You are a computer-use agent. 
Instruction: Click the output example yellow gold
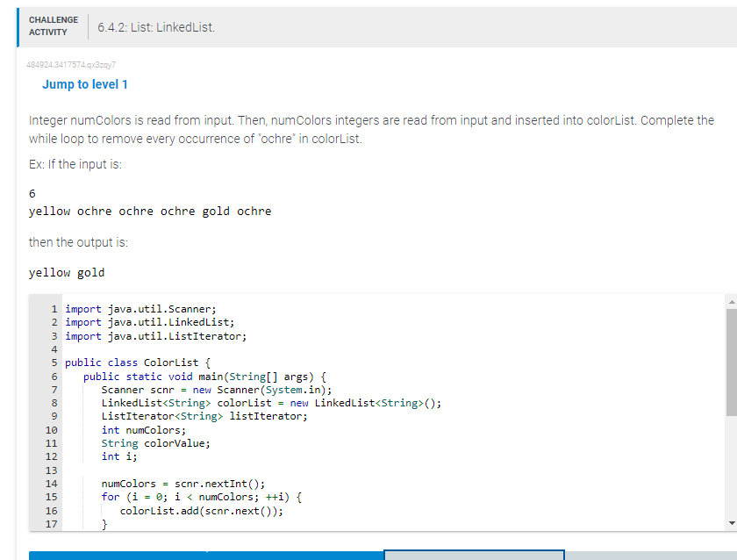click(66, 272)
